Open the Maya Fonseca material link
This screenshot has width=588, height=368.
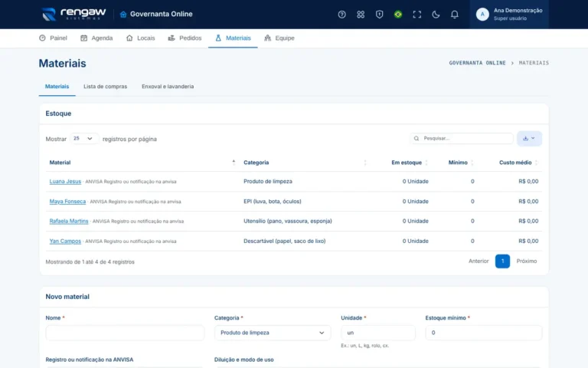tap(67, 202)
